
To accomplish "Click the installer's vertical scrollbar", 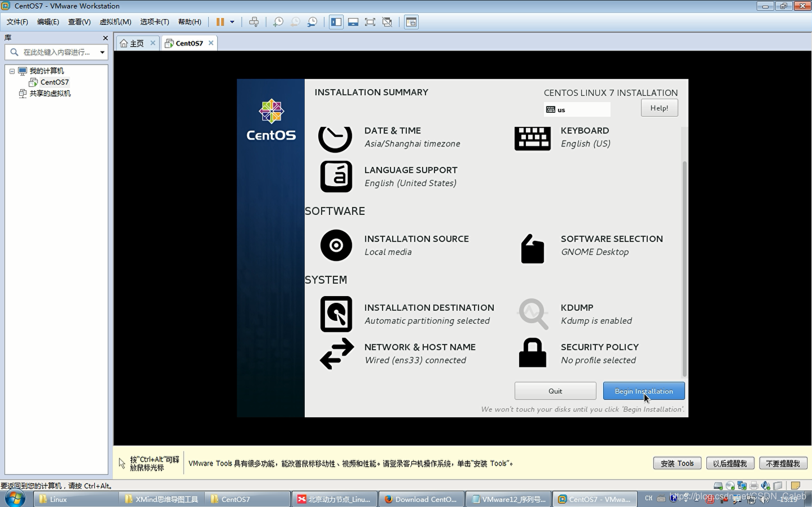I will (684, 268).
